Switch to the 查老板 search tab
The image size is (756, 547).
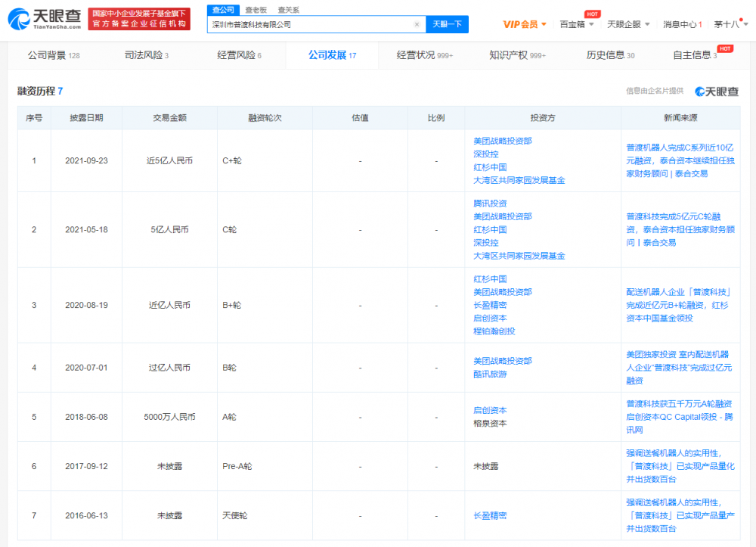point(256,10)
